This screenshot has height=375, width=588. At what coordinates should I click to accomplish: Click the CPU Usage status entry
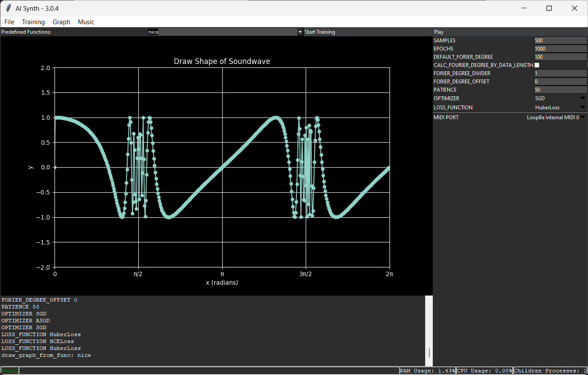[x=485, y=371]
